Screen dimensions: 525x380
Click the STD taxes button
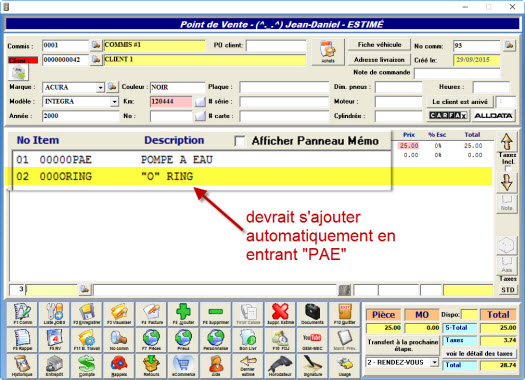[x=508, y=290]
